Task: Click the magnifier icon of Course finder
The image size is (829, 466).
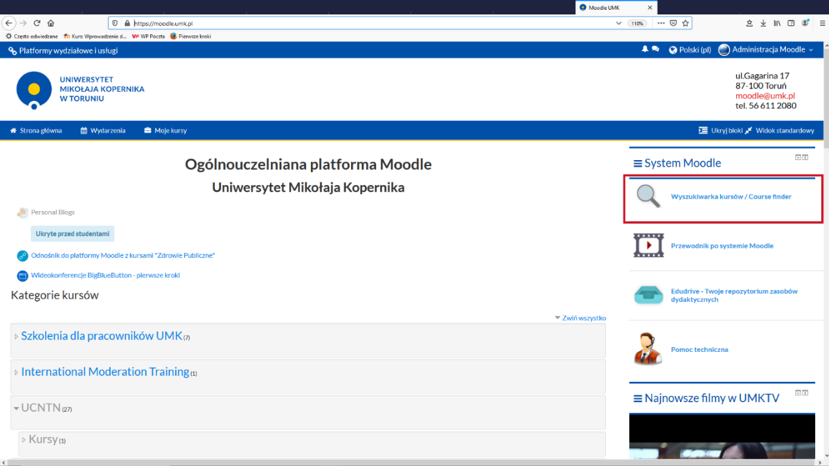Action: point(648,196)
